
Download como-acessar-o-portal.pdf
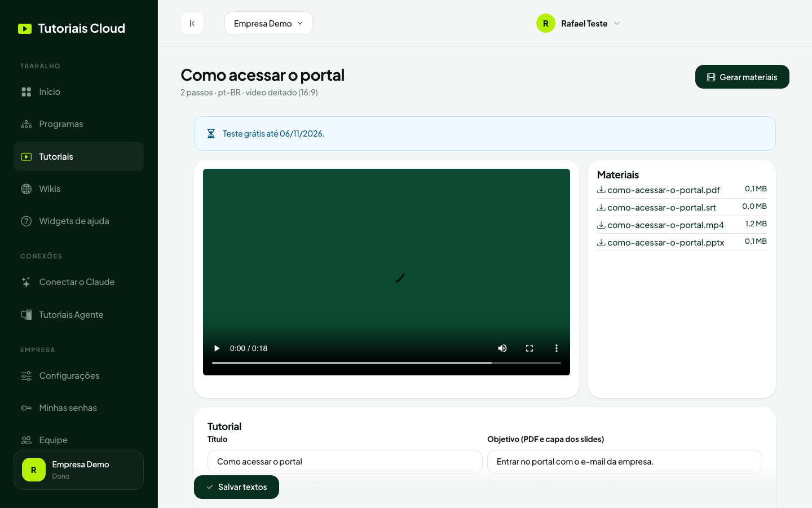pos(659,190)
